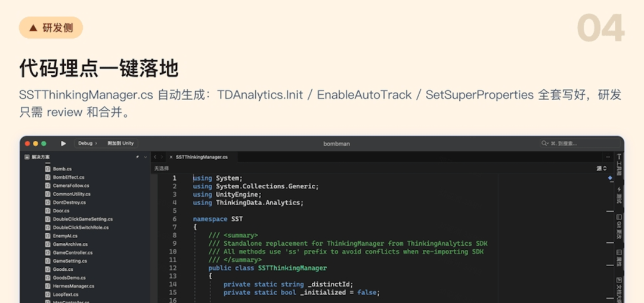Navigate forward with right arrow in tab bar

[x=162, y=157]
